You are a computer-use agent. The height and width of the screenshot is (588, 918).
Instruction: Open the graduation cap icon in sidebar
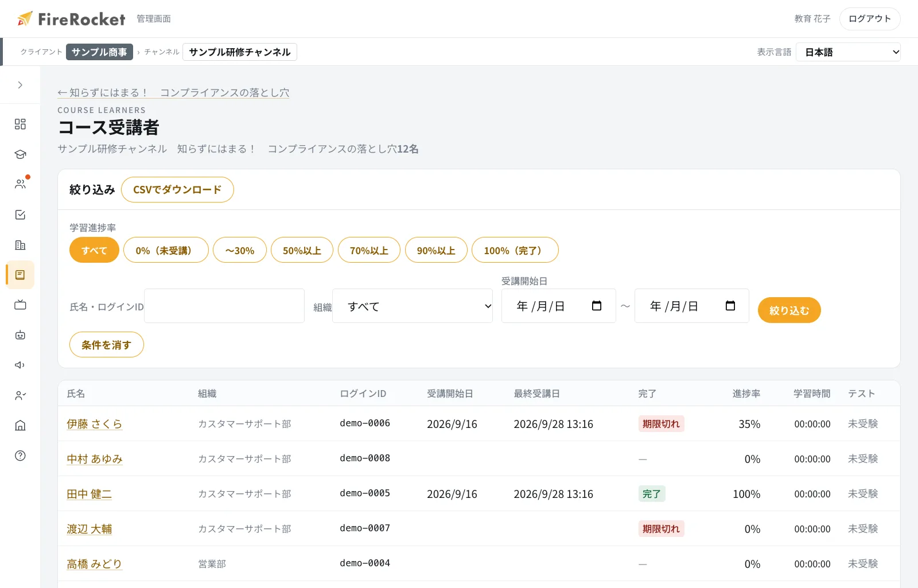tap(20, 154)
